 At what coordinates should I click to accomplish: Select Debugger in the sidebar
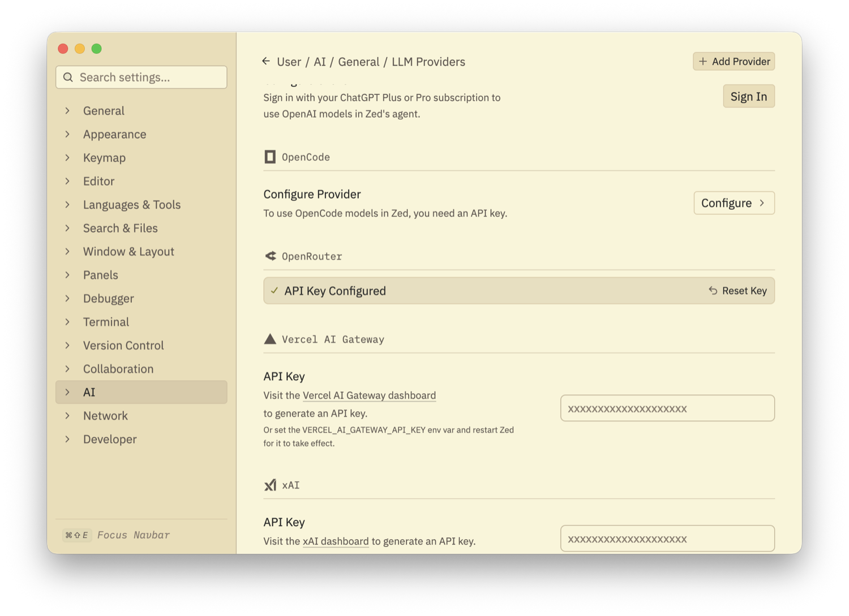[x=141, y=299]
